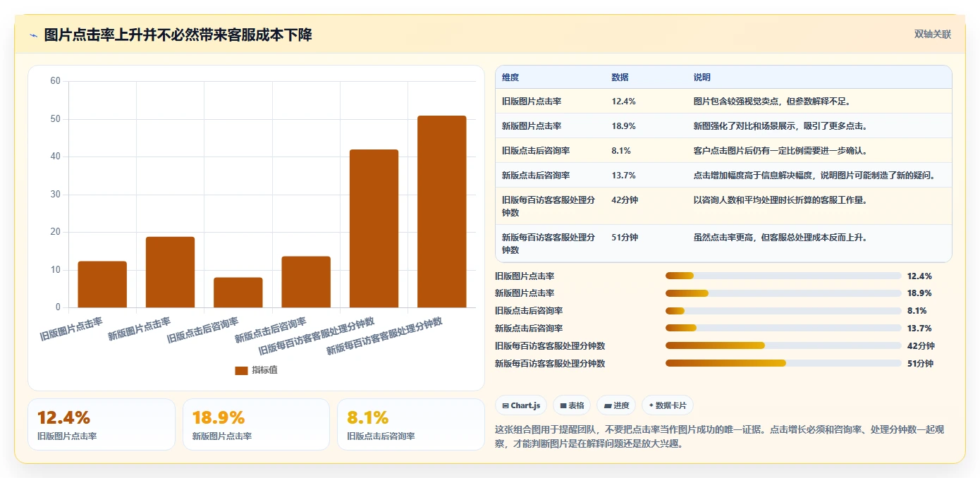The height and width of the screenshot is (478, 980).
Task: Click x-axis label 新版每百访客客服处理分钟数
Action: pos(384,336)
